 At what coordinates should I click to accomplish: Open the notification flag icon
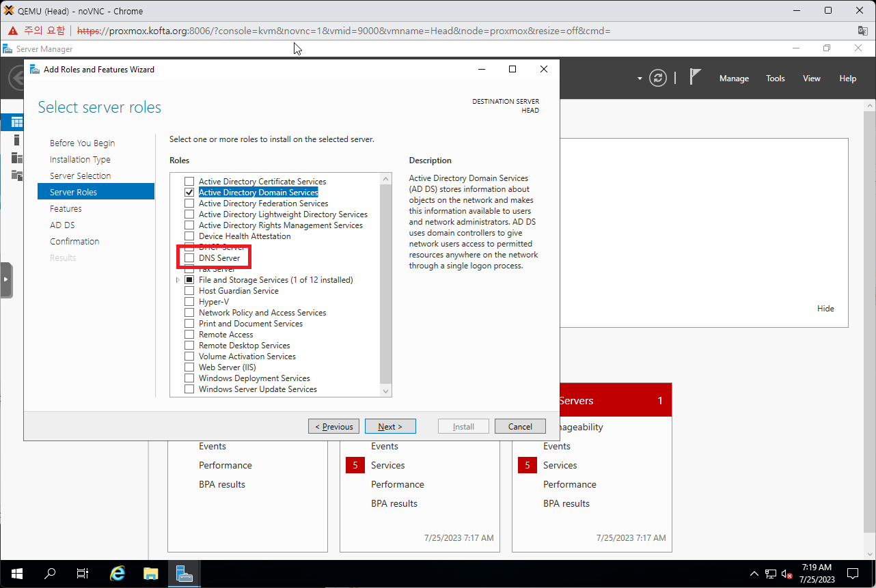[x=694, y=77]
